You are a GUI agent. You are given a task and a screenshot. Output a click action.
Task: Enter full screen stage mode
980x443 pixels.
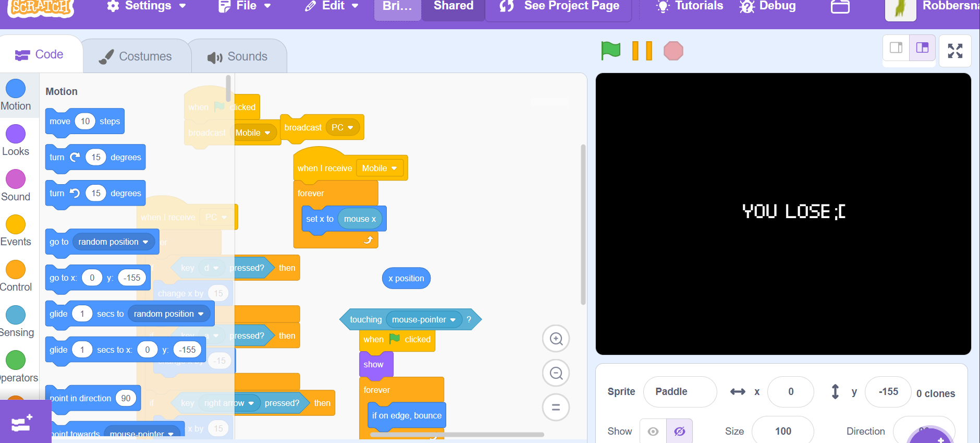955,51
